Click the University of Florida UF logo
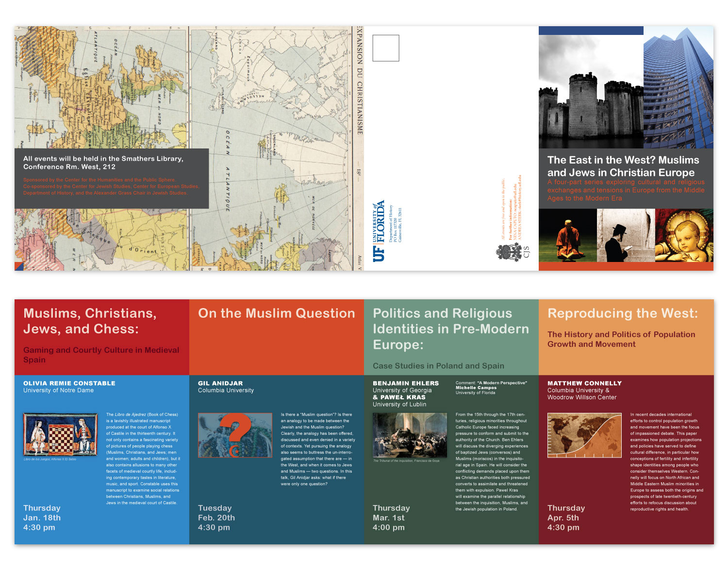This screenshot has height=572, width=728. click(x=379, y=231)
